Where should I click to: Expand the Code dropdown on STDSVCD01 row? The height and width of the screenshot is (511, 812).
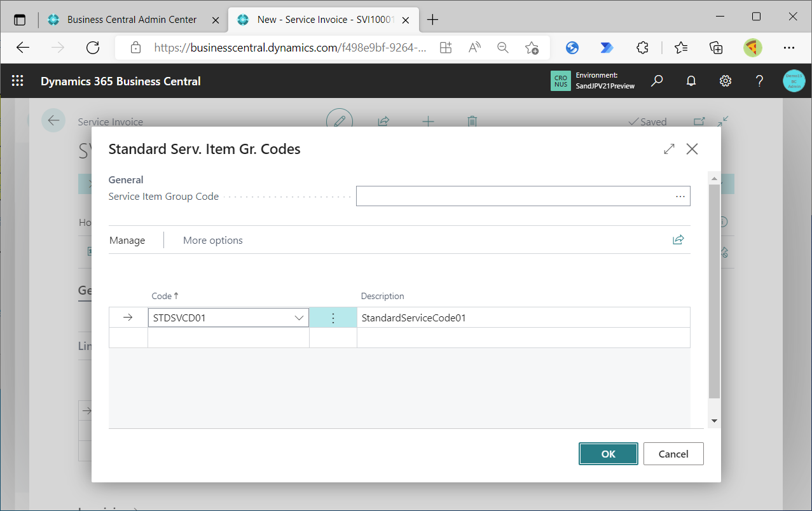[x=298, y=317]
